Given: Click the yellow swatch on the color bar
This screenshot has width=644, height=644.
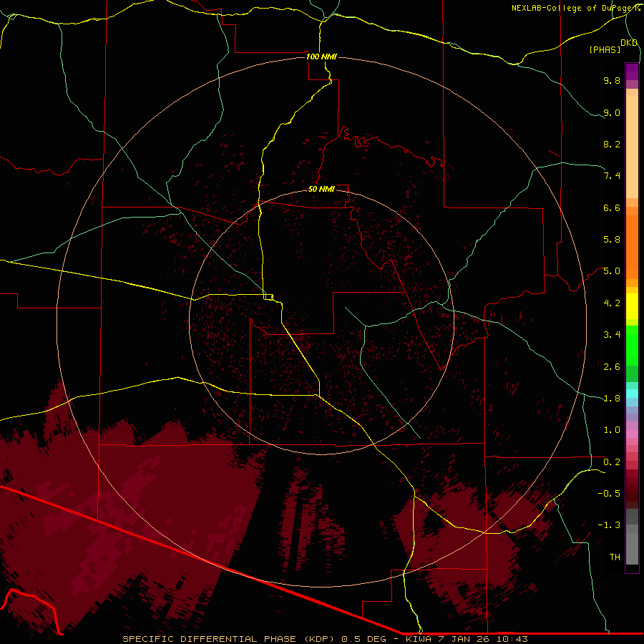Looking at the screenshot, I should pyautogui.click(x=632, y=306).
